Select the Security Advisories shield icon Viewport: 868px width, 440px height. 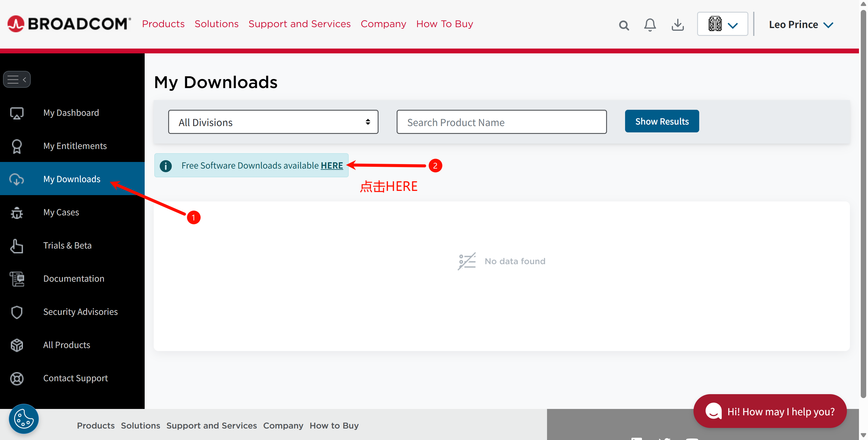click(x=17, y=312)
